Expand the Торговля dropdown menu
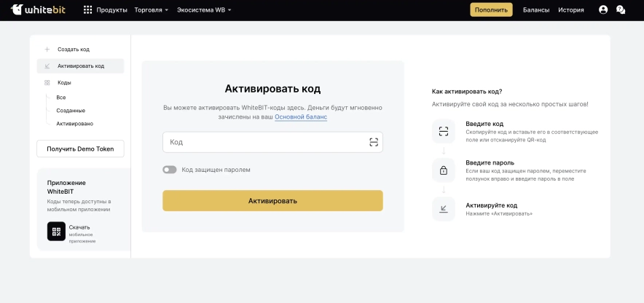Viewport: 644px width, 303px height. coord(152,10)
